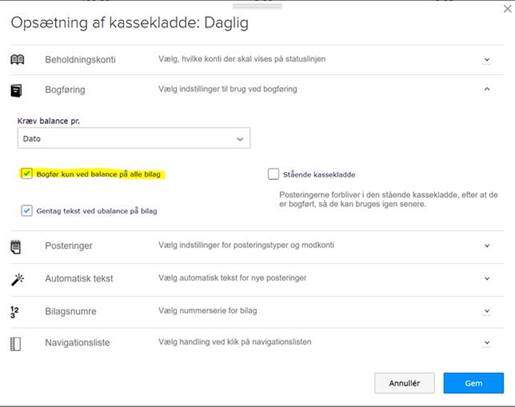This screenshot has height=407, width=515.
Task: Expand the Automatisk tekst section chevron
Action: (x=487, y=278)
